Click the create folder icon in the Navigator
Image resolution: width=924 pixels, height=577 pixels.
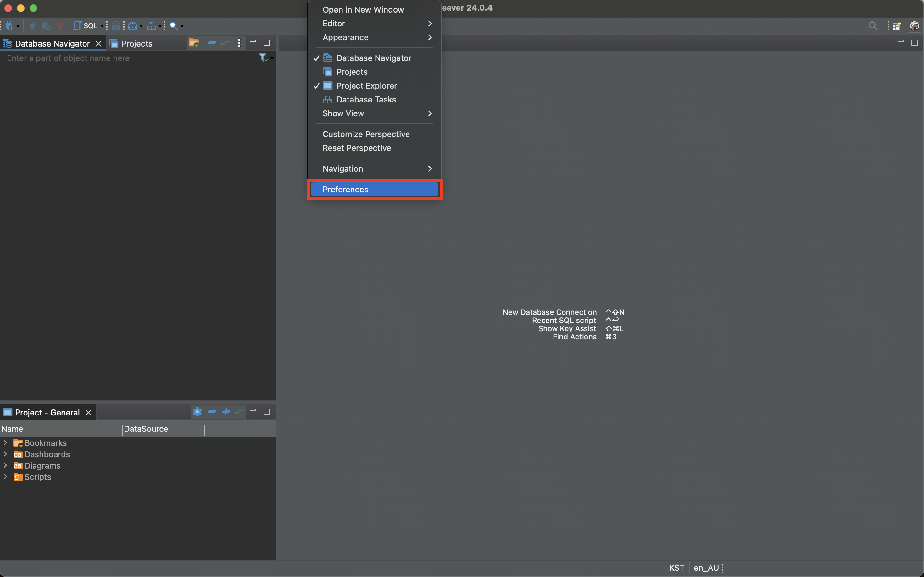pos(194,43)
